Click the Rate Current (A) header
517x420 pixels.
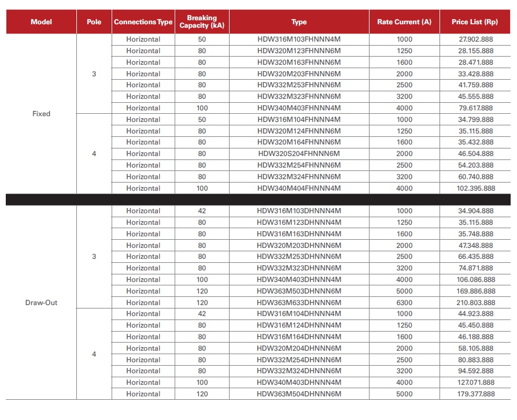point(404,22)
